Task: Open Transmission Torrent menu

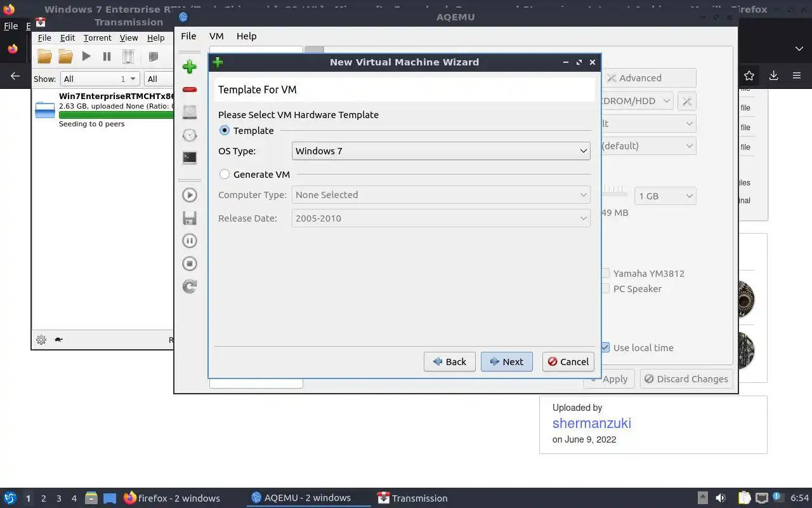Action: click(97, 38)
